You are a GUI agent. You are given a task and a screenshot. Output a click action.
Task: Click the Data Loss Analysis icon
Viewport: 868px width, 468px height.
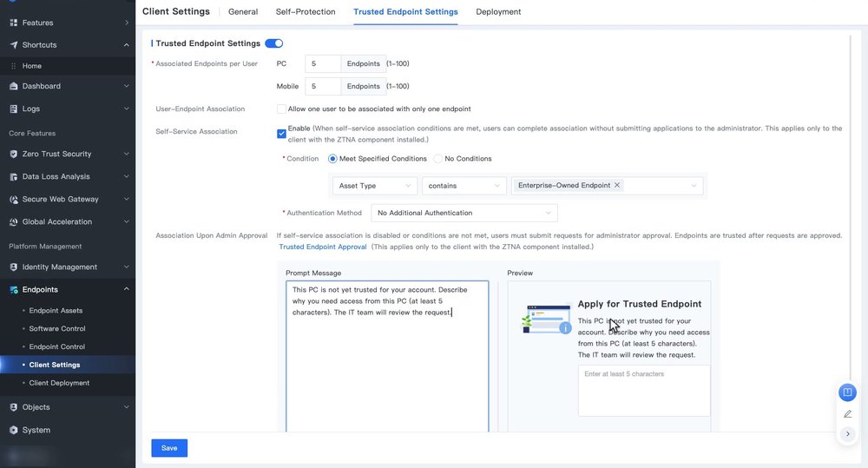[13, 176]
